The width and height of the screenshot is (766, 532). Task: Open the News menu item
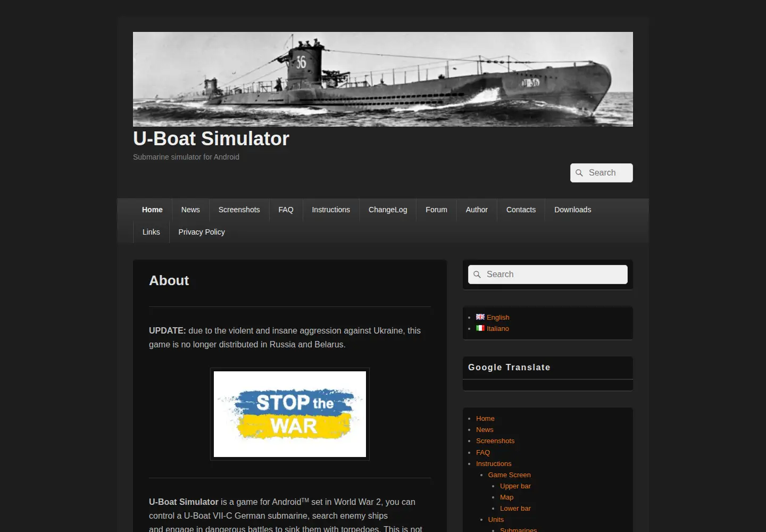[190, 210]
